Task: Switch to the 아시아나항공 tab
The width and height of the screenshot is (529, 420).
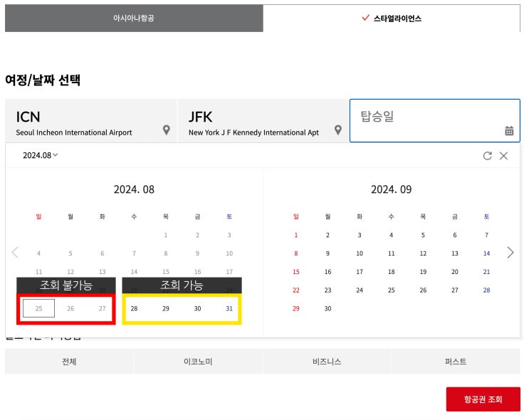Action: [134, 19]
